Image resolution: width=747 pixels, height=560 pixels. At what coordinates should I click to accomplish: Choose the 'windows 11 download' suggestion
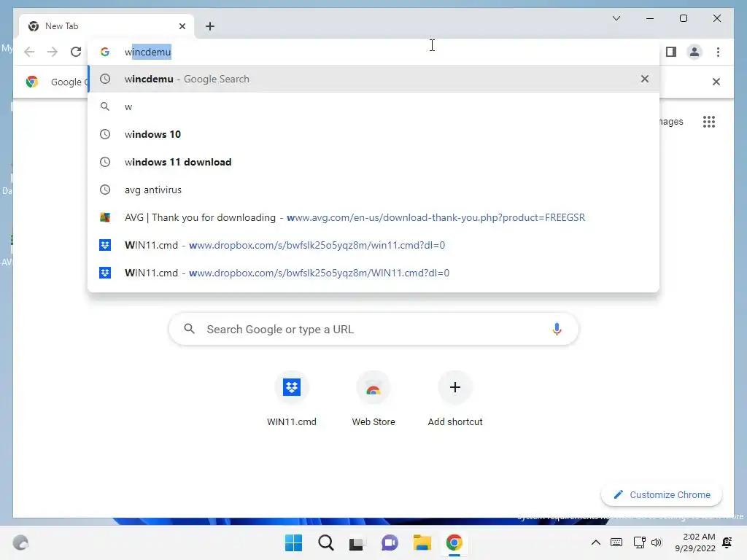(x=373, y=162)
